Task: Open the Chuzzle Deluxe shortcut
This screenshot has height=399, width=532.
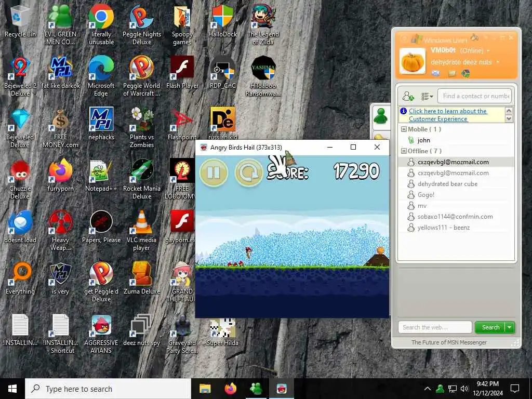Action: click(20, 179)
